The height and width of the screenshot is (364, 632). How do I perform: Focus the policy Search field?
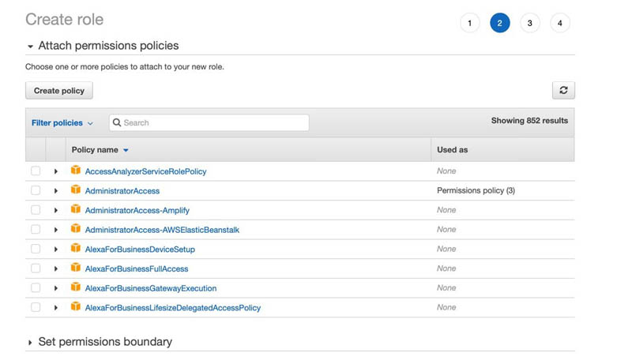[209, 123]
